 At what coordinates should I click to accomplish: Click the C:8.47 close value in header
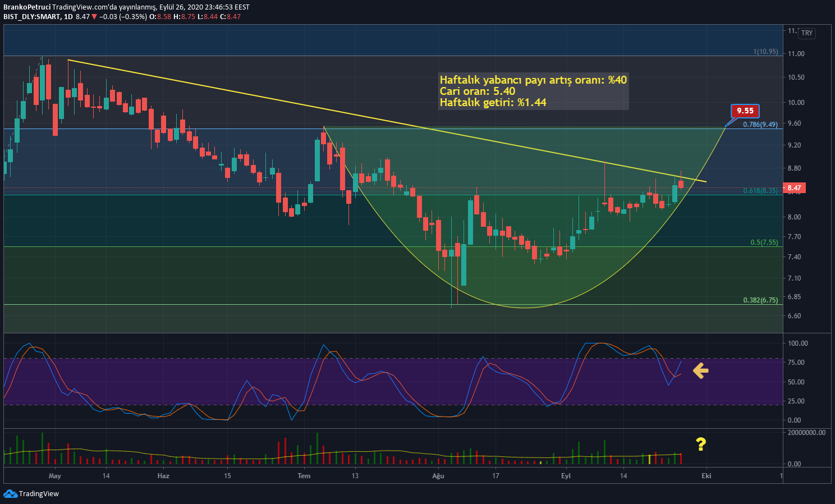point(230,17)
